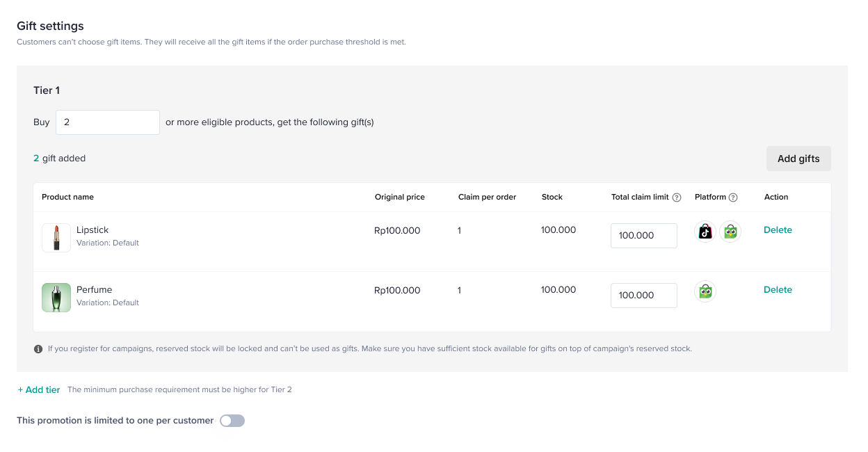868x452 pixels.
Task: Delete the Perfume gift
Action: coord(778,290)
